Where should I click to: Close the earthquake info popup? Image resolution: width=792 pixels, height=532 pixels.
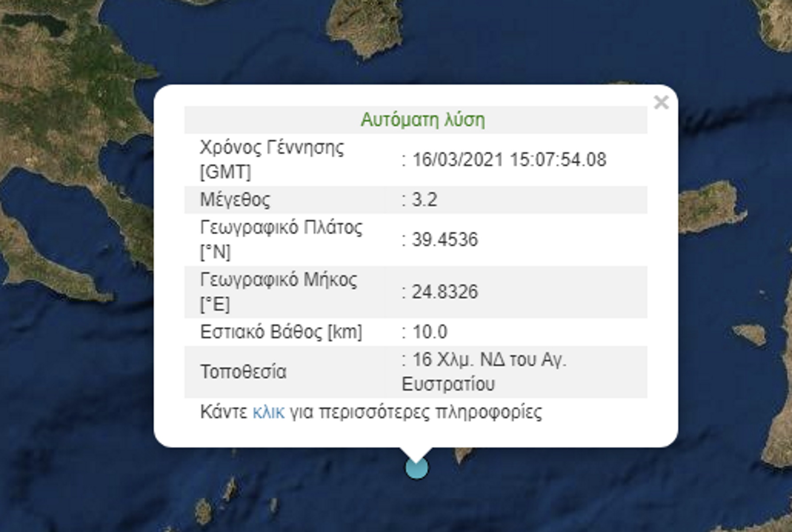[x=661, y=102]
